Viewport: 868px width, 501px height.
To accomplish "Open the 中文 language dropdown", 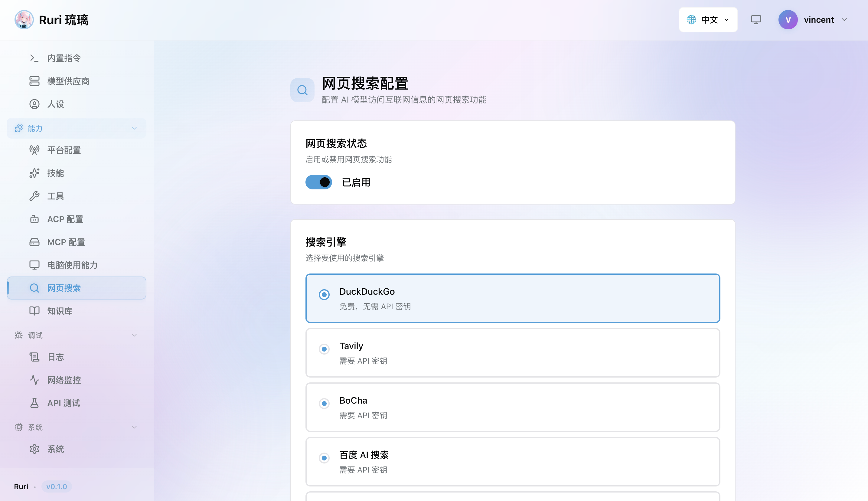I will [x=708, y=20].
